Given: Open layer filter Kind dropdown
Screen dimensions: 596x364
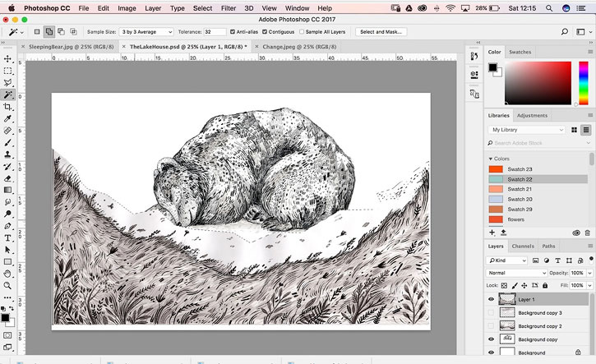Looking at the screenshot, I should [x=506, y=260].
